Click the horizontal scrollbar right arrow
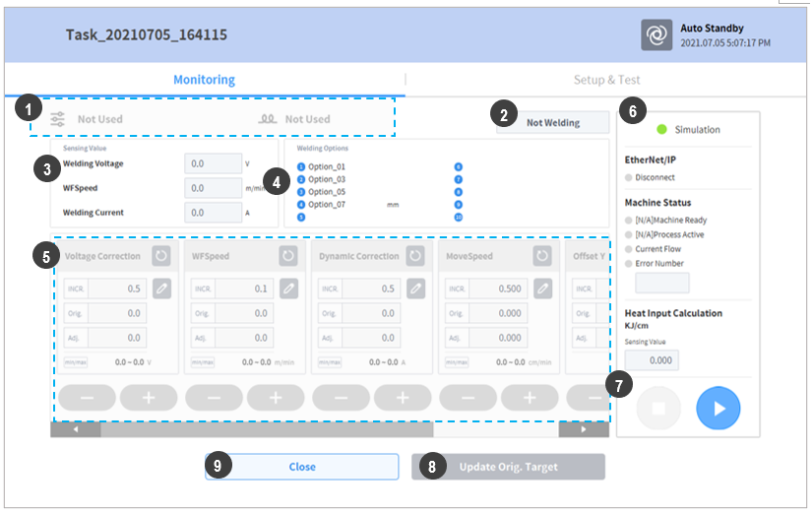 click(x=584, y=429)
